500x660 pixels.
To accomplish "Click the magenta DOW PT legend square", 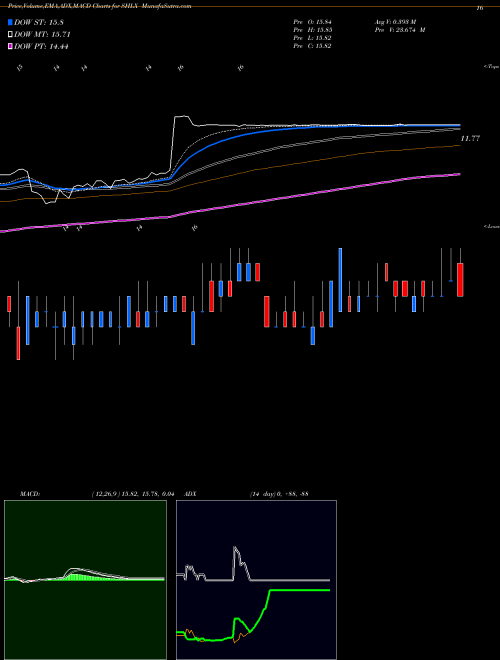I will (x=10, y=47).
